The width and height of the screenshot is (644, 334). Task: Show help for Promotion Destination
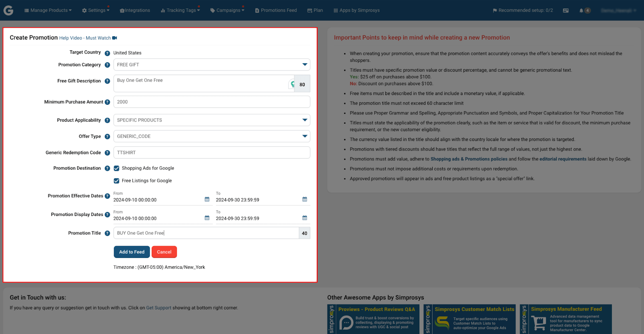tap(107, 168)
